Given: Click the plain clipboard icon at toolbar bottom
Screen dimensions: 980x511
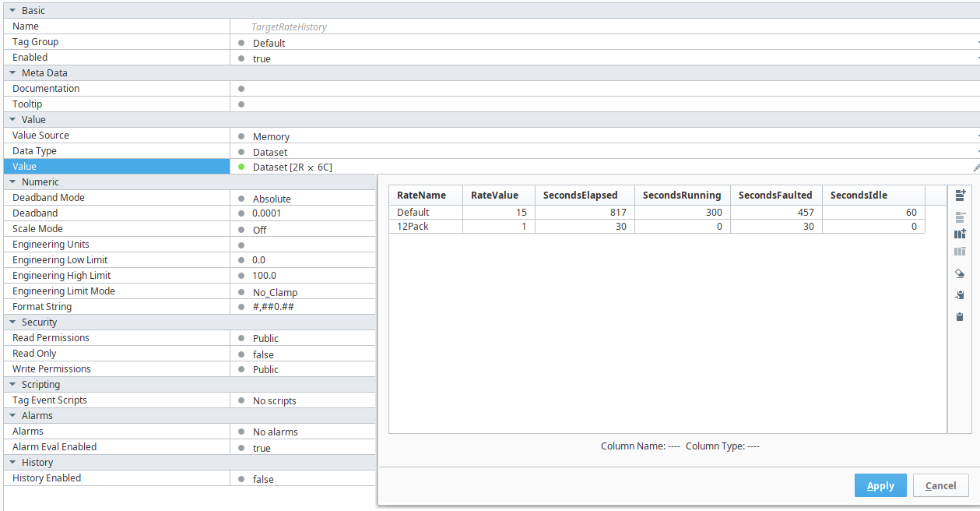Looking at the screenshot, I should pyautogui.click(x=960, y=316).
